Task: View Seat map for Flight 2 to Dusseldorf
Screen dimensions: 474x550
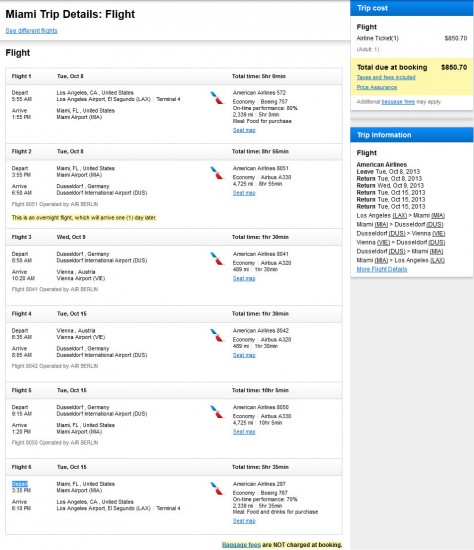Action: pyautogui.click(x=244, y=193)
